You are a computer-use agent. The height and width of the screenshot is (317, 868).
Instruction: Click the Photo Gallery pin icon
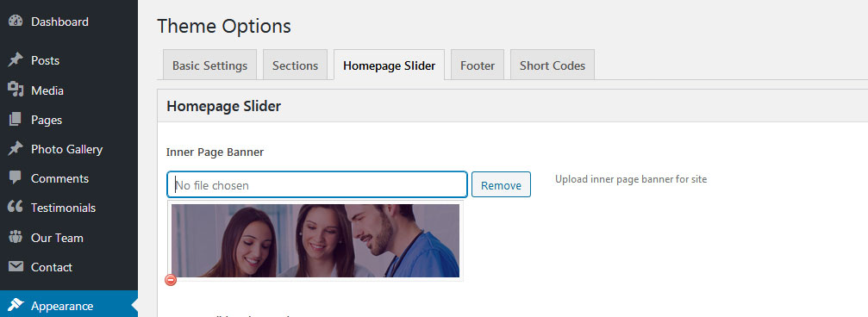coord(16,149)
